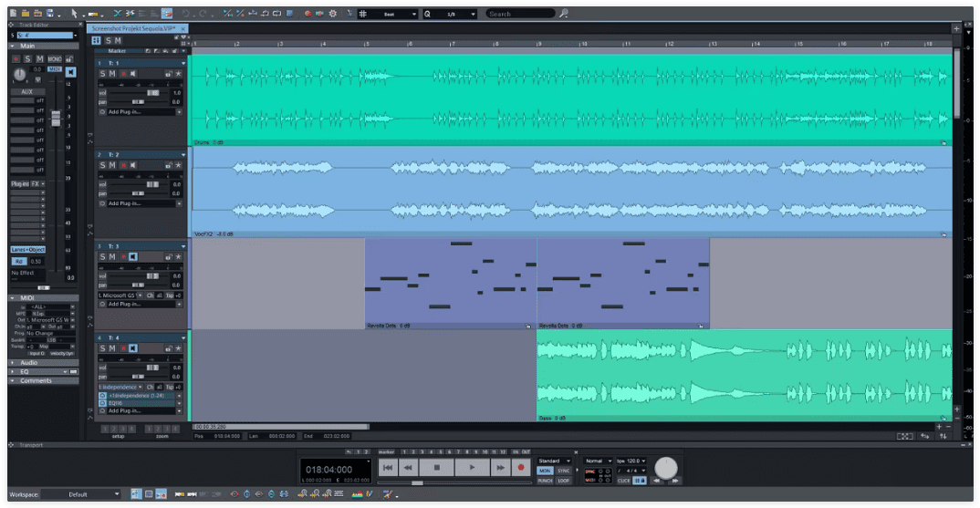Viewport: 980px width, 508px height.
Task: Click the save project disk icon
Action: click(50, 13)
